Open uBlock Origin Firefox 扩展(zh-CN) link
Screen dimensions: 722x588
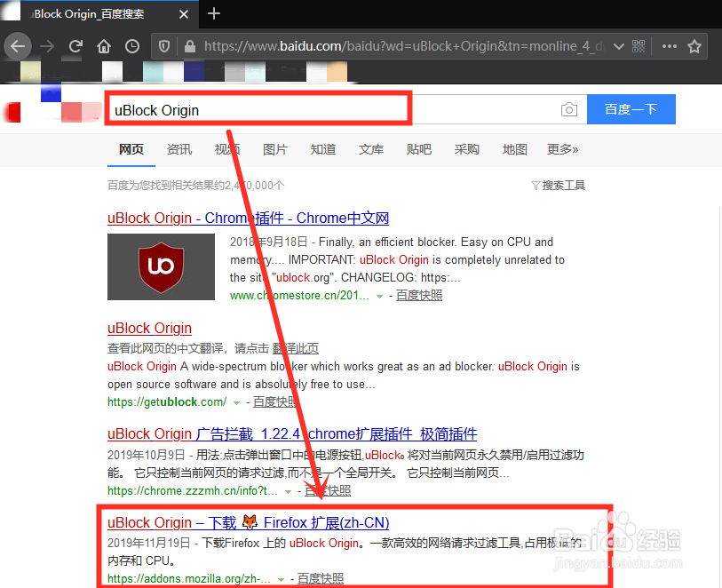[248, 522]
